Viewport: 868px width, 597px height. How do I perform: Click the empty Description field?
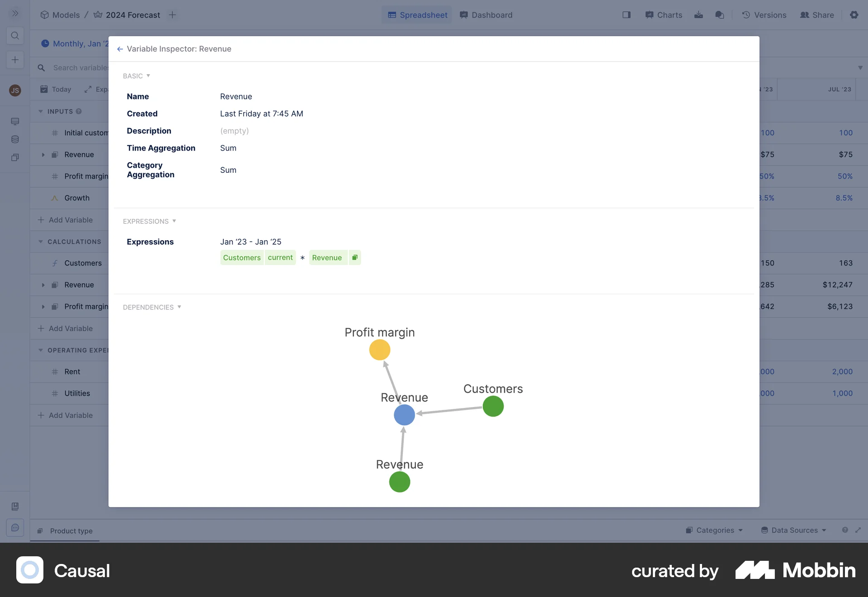[234, 131]
